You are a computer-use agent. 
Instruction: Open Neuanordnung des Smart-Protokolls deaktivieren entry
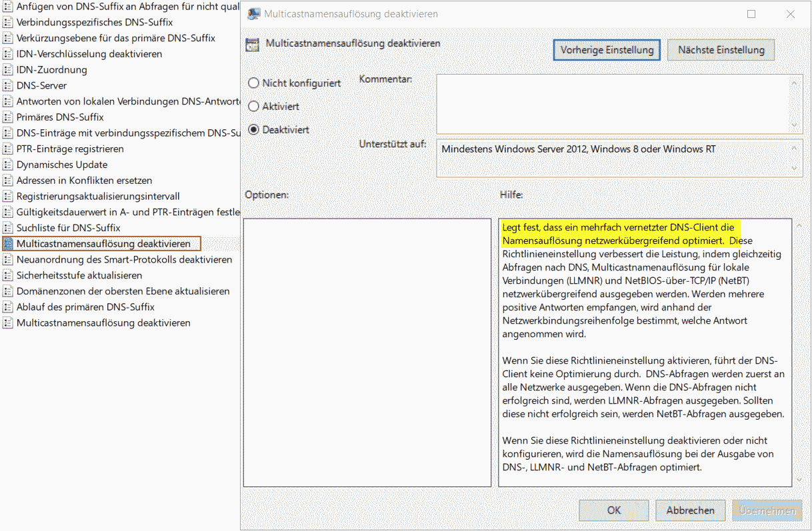(124, 260)
